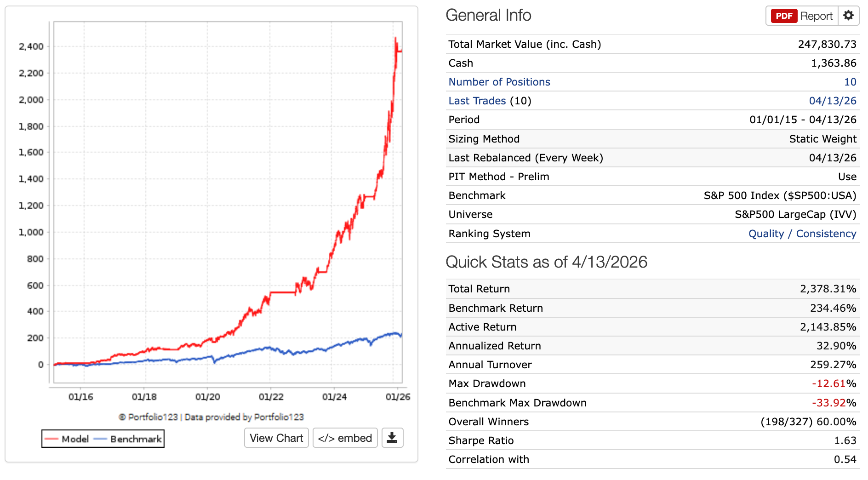Click the Max Drawdown -12.61% value

(x=834, y=383)
